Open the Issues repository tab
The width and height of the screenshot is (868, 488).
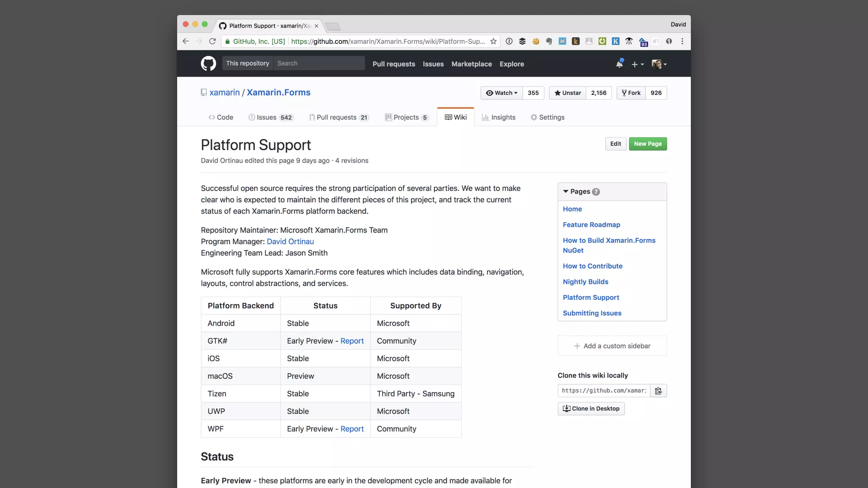coord(266,117)
